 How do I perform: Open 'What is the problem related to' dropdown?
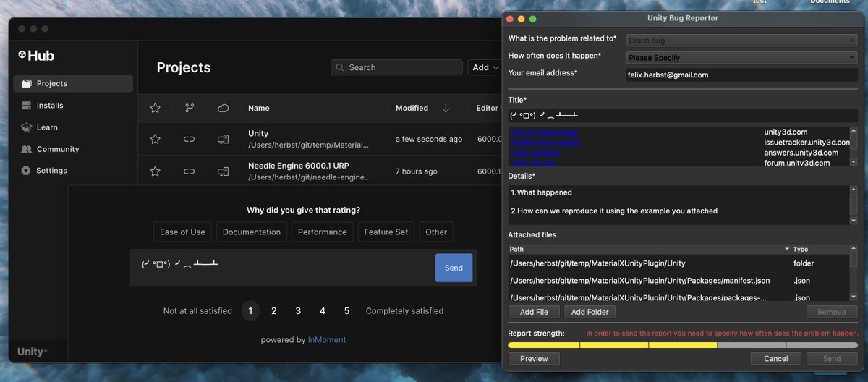(x=741, y=41)
